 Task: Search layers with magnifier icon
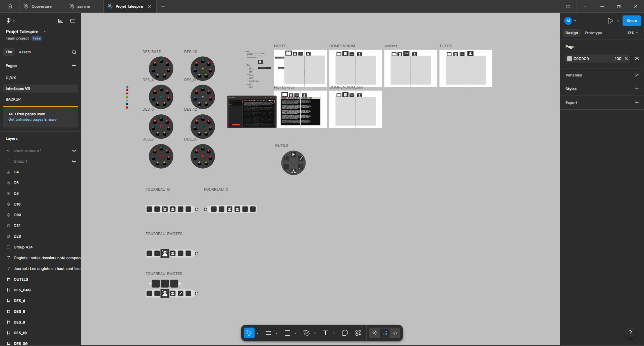coord(74,52)
